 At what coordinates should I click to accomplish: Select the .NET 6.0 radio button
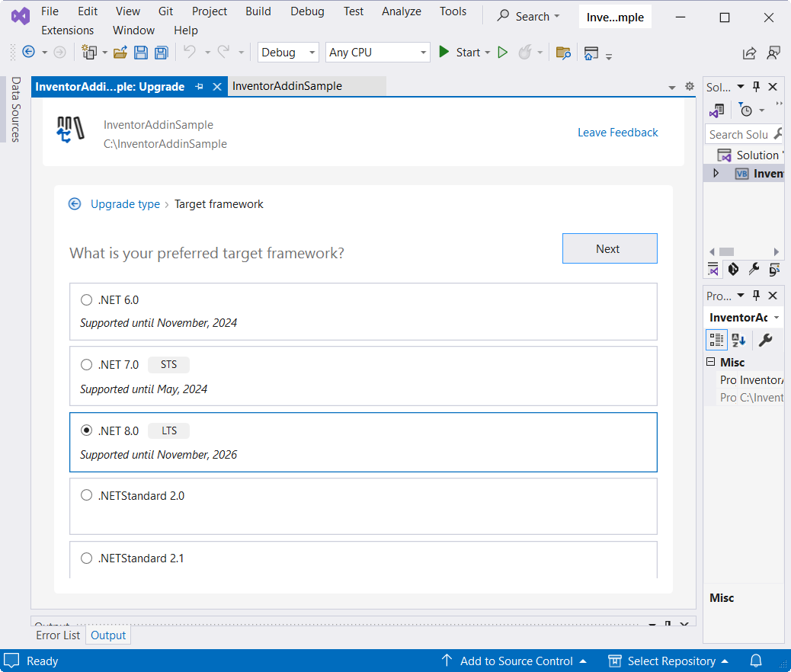tap(86, 300)
